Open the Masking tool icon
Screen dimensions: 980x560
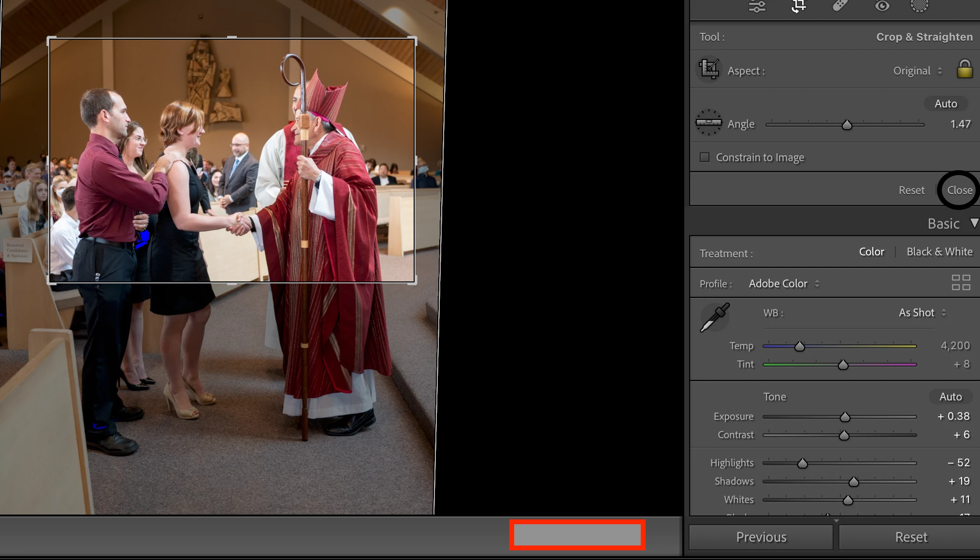click(x=919, y=6)
